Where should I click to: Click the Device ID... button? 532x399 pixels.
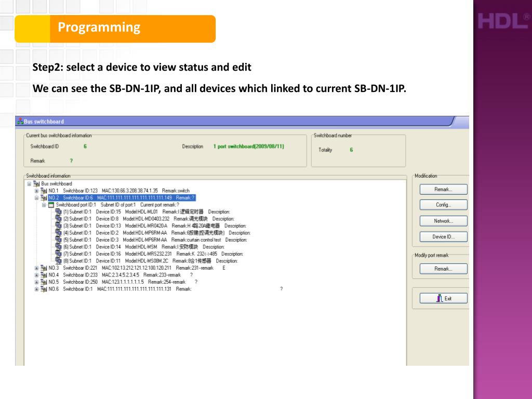point(444,237)
